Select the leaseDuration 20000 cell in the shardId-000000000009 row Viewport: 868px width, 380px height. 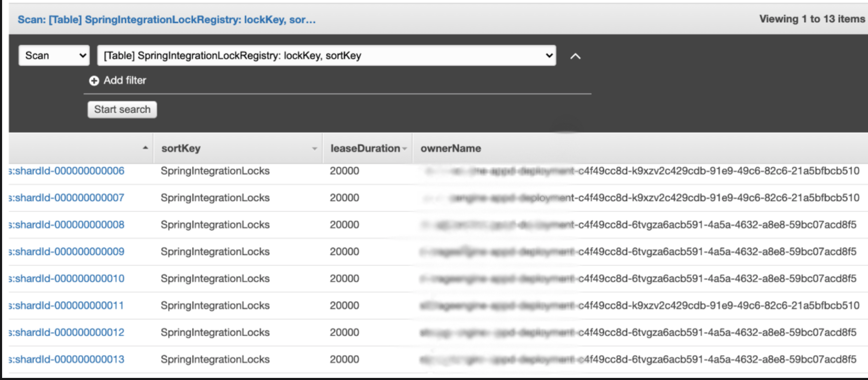click(x=344, y=252)
